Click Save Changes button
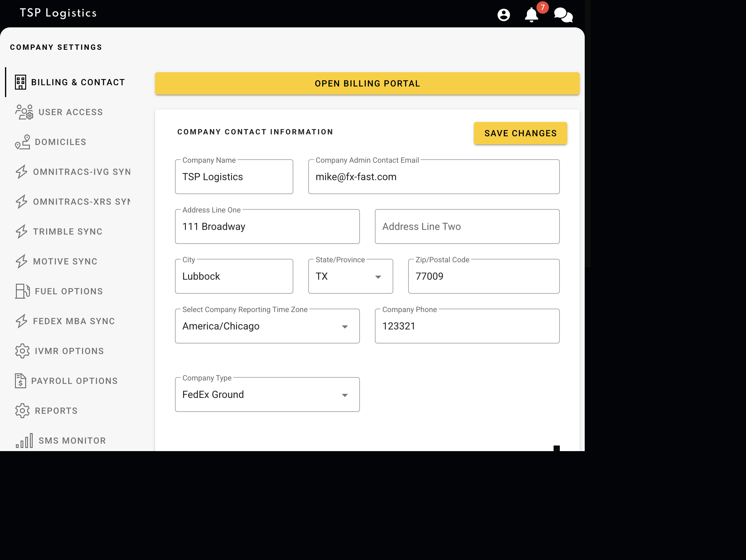The width and height of the screenshot is (746, 560). tap(520, 133)
